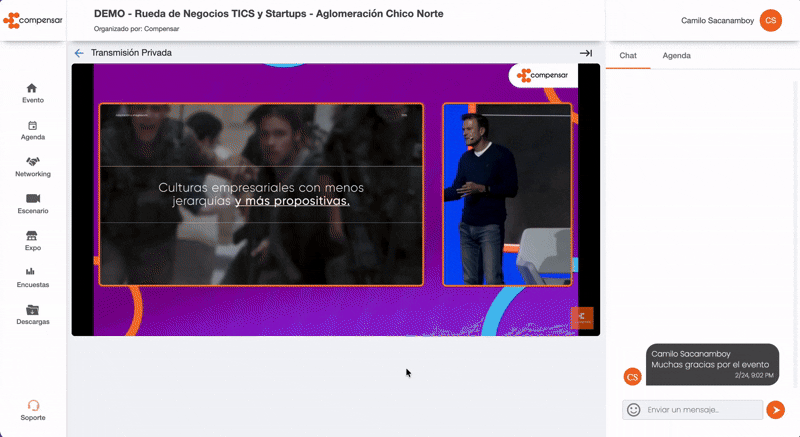
Task: Open the CS user avatar in header
Action: 770,20
